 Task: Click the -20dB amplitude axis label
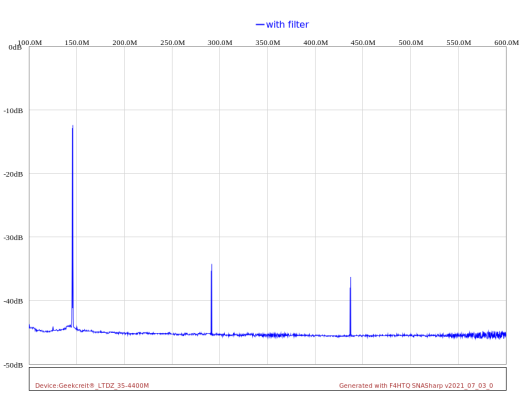[x=13, y=174]
